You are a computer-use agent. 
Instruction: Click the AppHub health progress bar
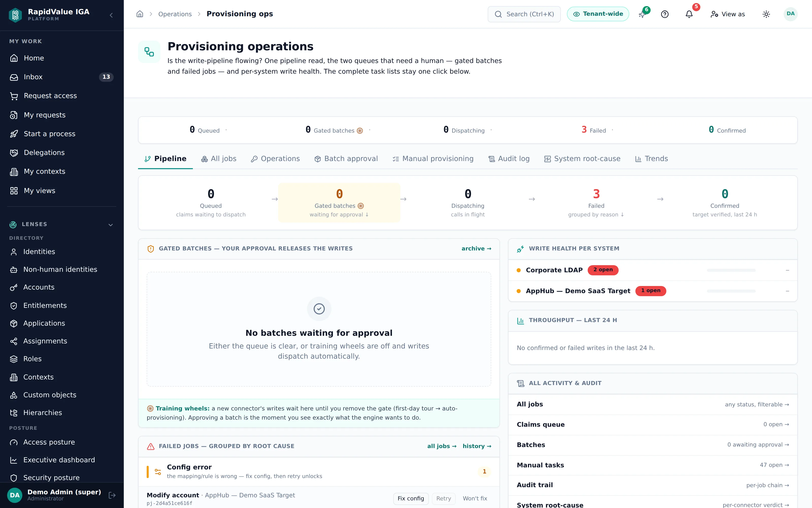[731, 291]
